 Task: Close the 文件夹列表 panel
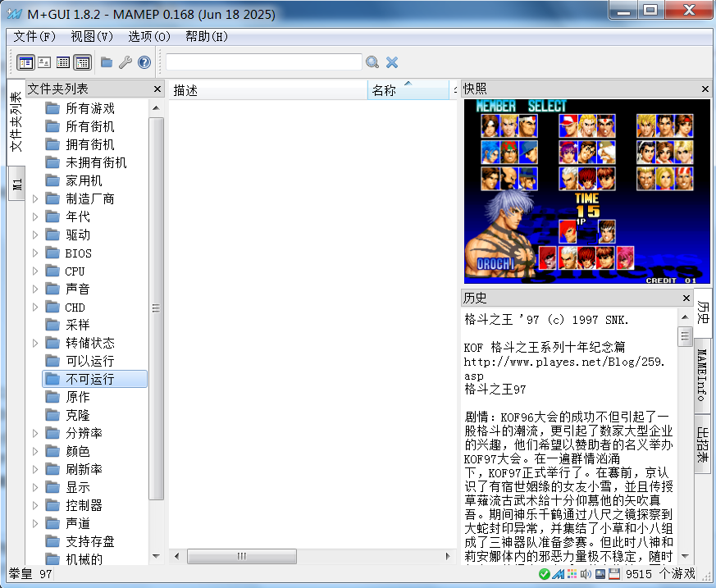click(157, 89)
